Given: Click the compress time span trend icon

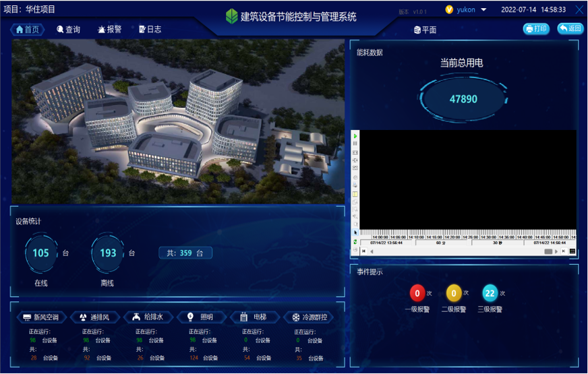Looking at the screenshot, I should click(x=355, y=168).
